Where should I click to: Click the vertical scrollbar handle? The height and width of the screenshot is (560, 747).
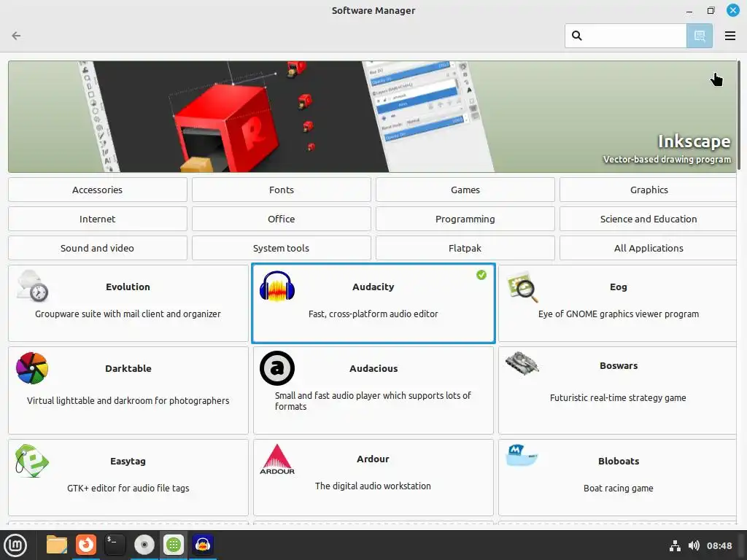coord(739,114)
